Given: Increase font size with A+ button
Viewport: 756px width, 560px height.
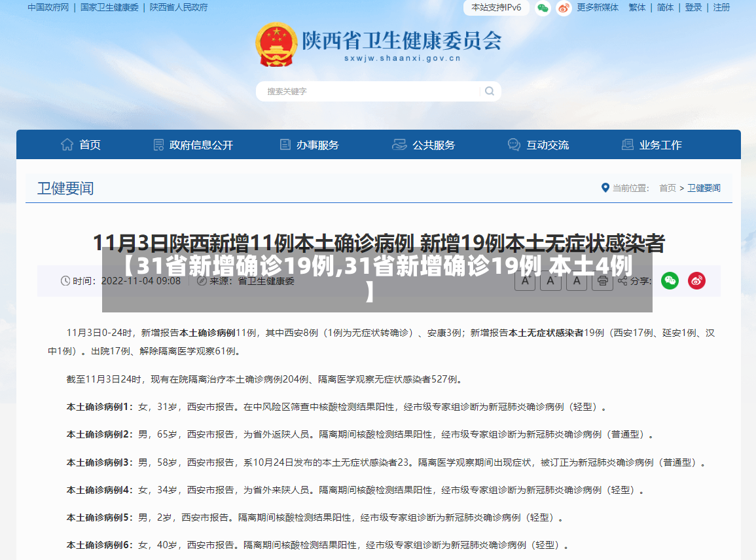Looking at the screenshot, I should click(525, 281).
